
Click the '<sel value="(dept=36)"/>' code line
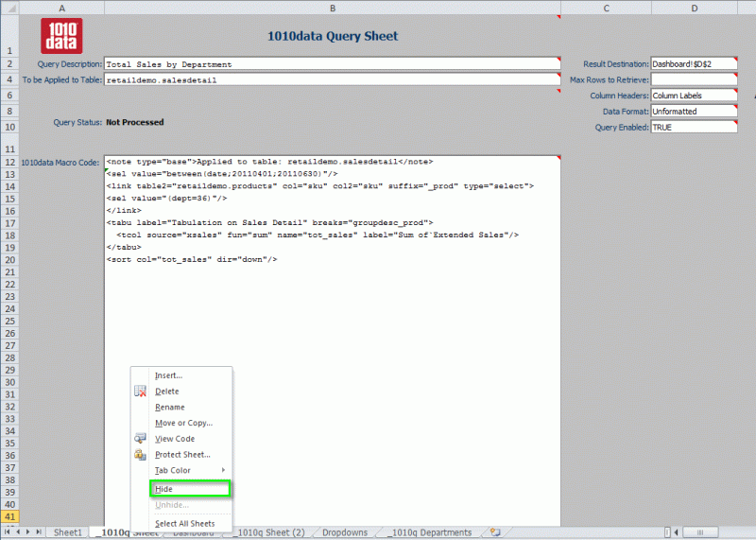pyautogui.click(x=166, y=199)
